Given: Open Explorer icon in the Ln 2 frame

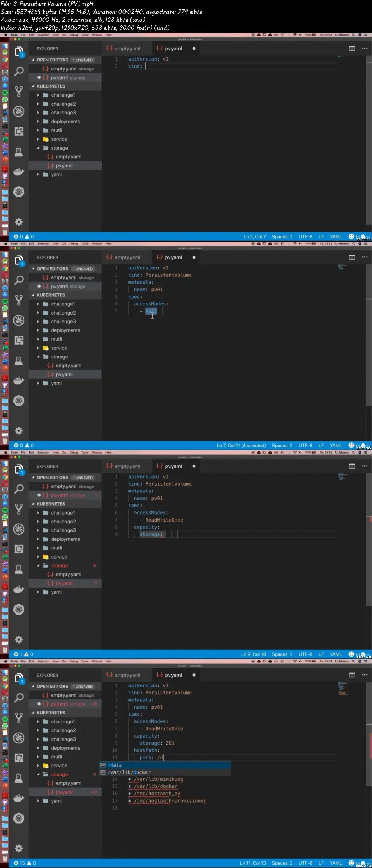Looking at the screenshot, I should (19, 52).
